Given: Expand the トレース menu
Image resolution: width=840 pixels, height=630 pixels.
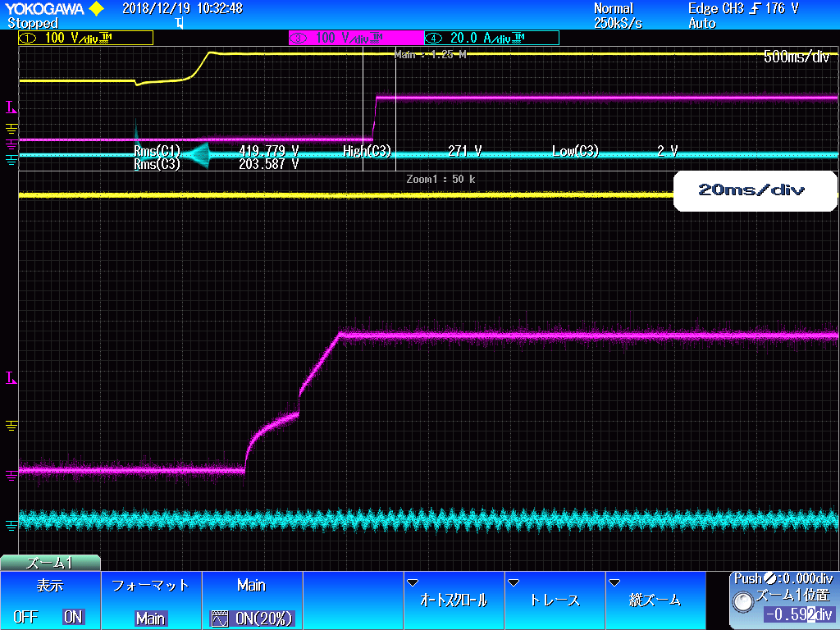Looking at the screenshot, I should [x=555, y=600].
